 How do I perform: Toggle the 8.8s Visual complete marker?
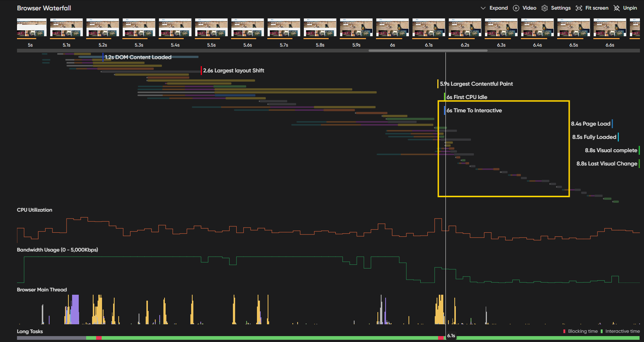pos(640,150)
